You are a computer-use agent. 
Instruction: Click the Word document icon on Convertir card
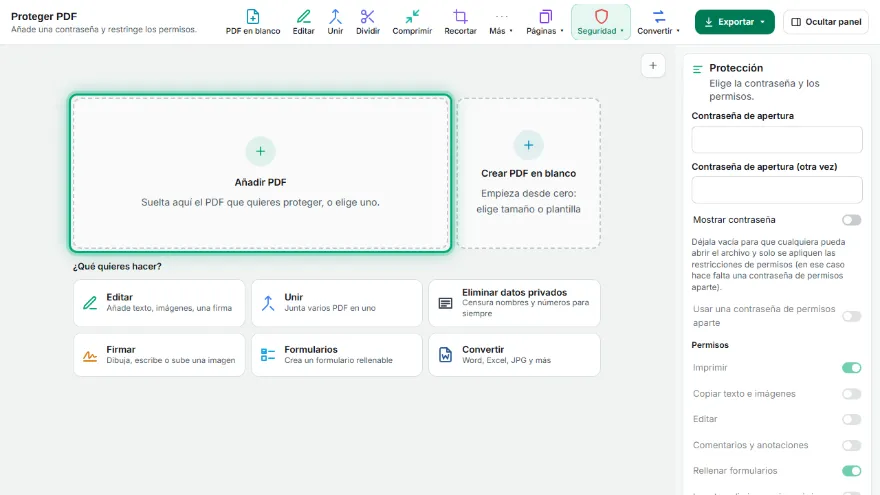[x=445, y=355]
